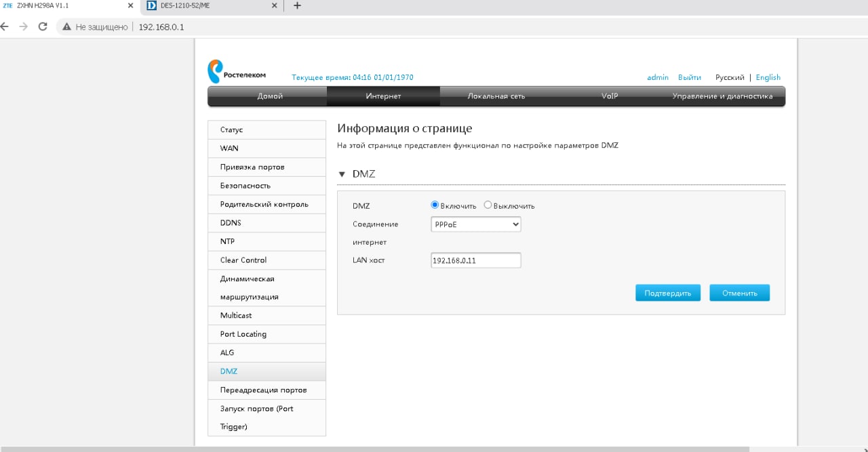Click the browser address bar URL
868x452 pixels.
click(x=161, y=27)
